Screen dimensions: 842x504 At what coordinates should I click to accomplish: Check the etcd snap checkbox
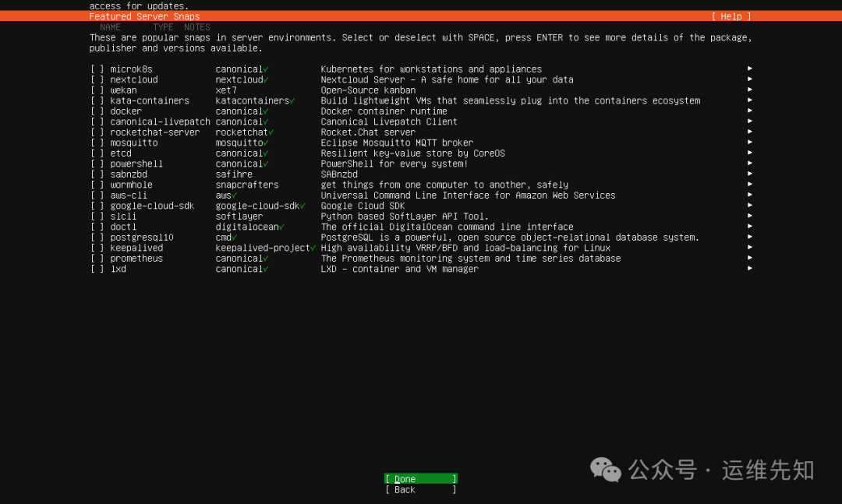point(97,153)
